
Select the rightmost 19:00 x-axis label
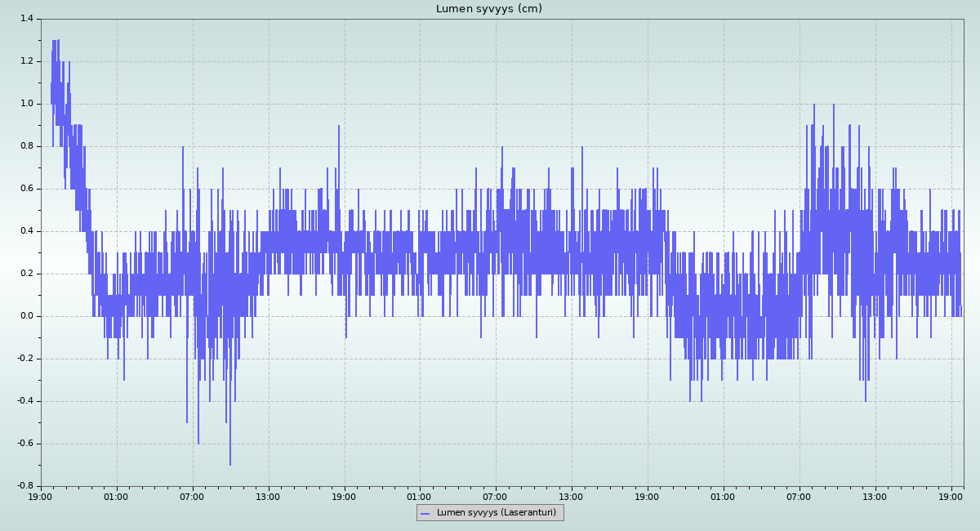click(951, 496)
